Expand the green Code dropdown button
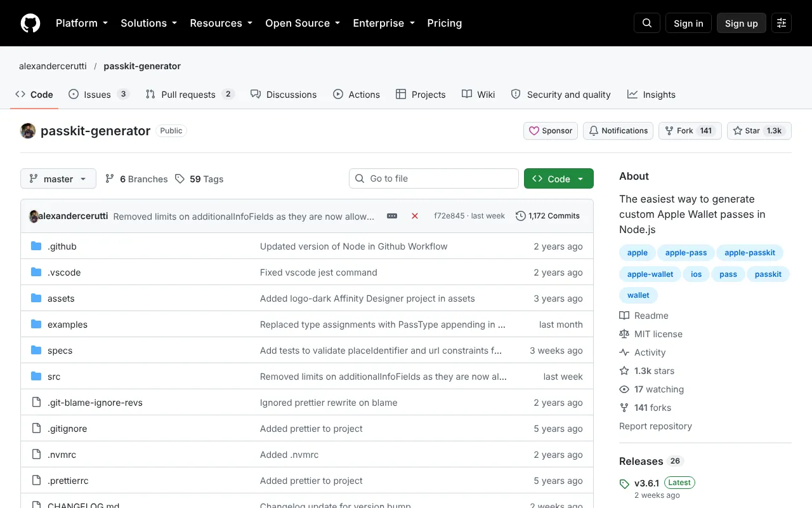This screenshot has height=508, width=812. pos(559,178)
